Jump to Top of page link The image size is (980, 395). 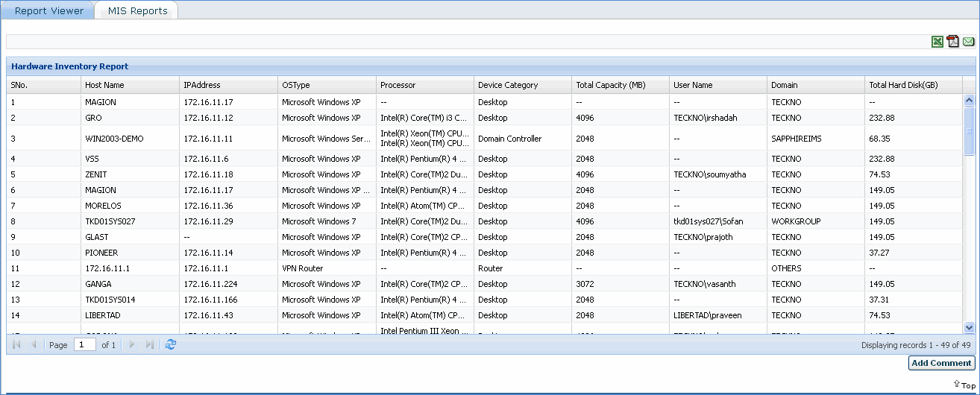(x=964, y=385)
